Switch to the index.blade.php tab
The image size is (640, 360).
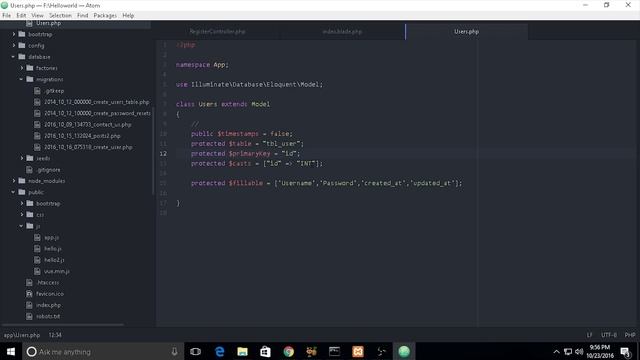(342, 31)
